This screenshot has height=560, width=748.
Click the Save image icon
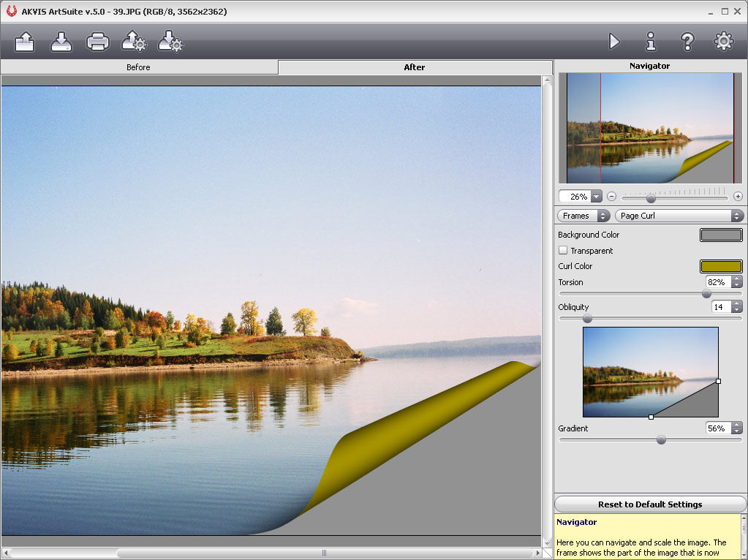coord(61,42)
